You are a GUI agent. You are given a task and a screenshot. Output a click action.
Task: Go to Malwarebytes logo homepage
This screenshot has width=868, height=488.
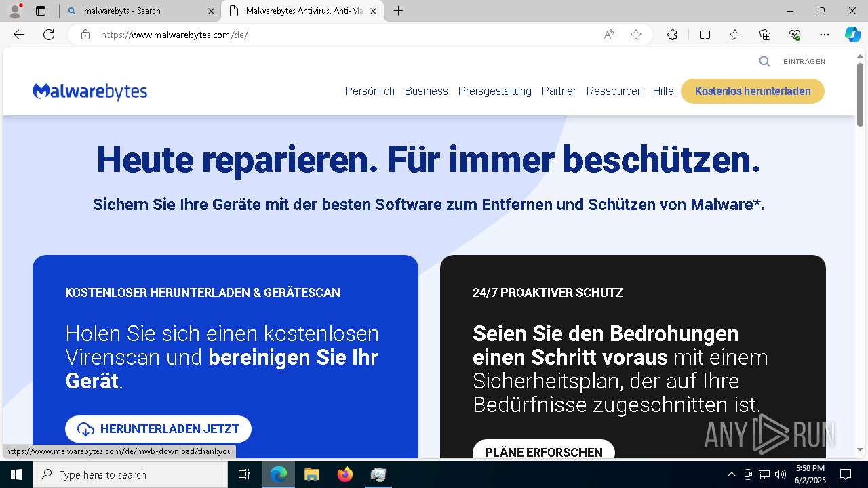coord(90,91)
